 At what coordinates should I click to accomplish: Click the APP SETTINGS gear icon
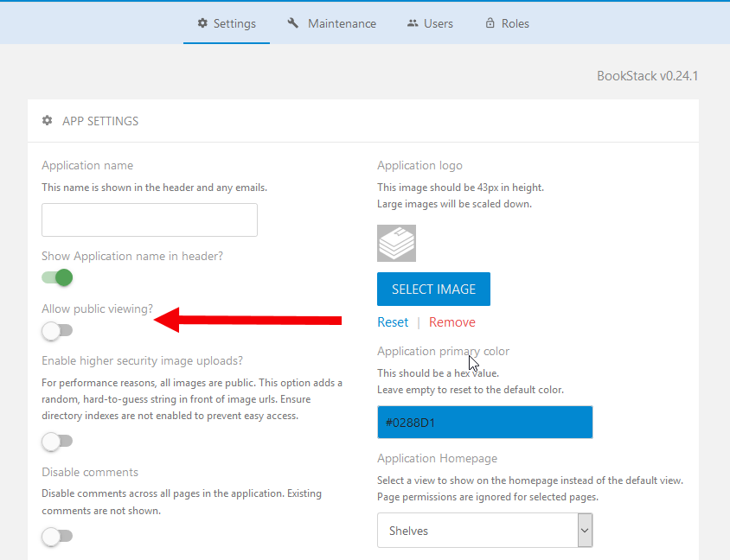tap(47, 121)
